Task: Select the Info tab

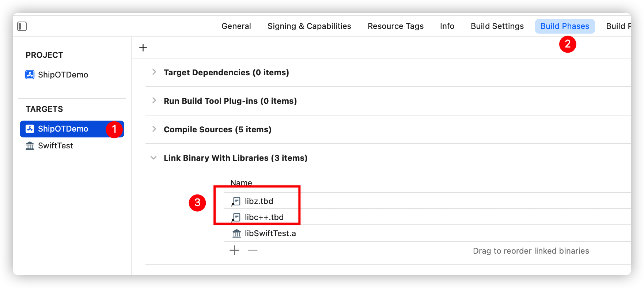Action: 447,26
